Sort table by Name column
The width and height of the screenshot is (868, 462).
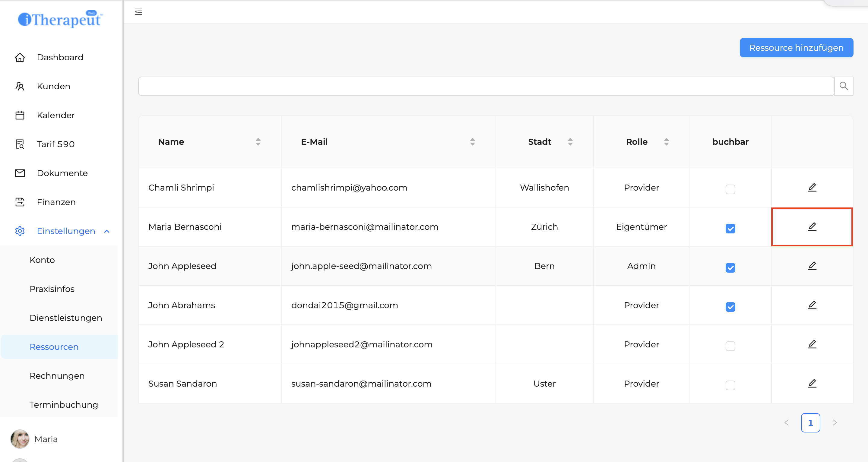coord(258,142)
